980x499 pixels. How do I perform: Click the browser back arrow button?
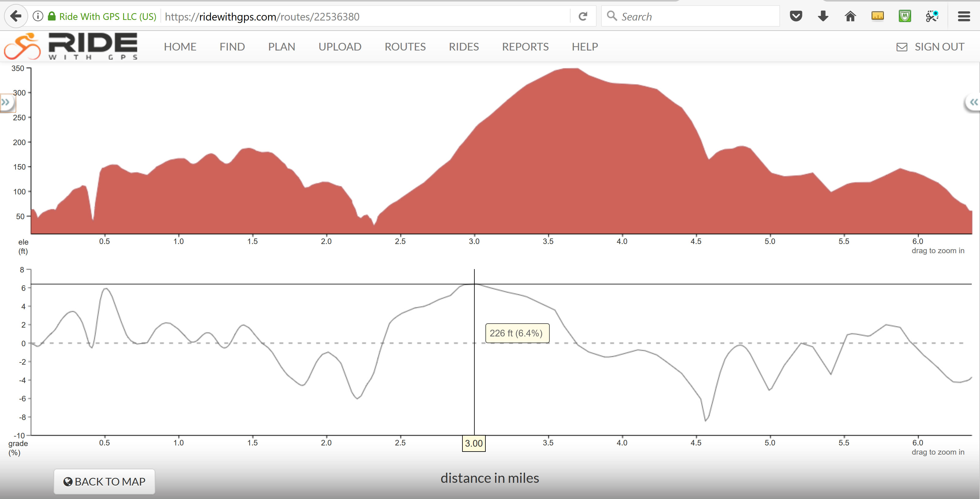click(16, 16)
